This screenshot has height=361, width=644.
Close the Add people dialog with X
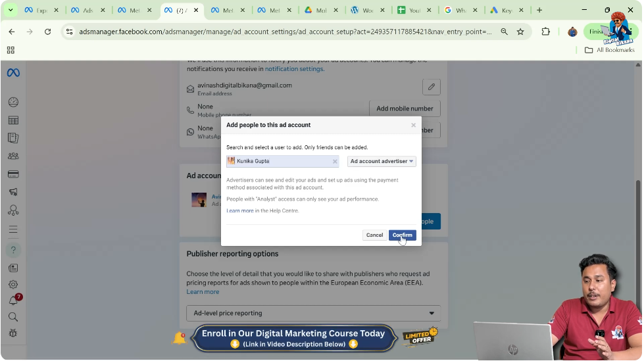[414, 125]
